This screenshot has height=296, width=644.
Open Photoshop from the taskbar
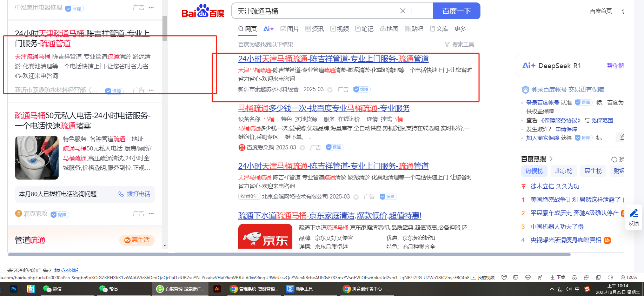tap(14, 289)
